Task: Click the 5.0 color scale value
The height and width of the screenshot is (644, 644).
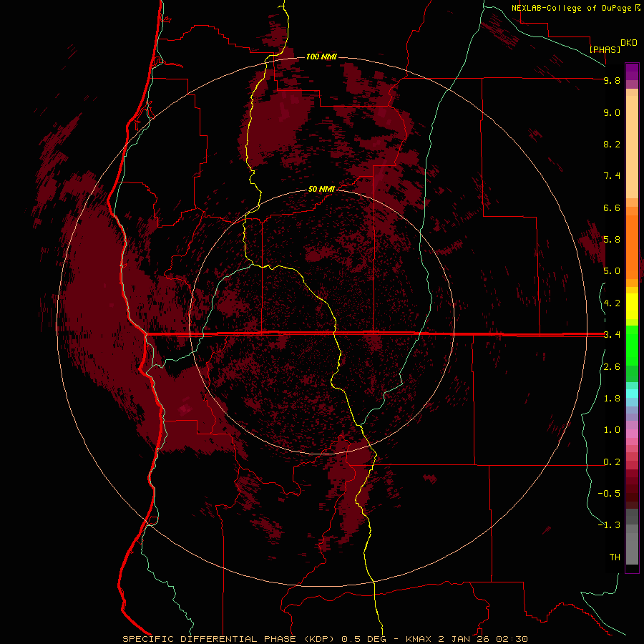Action: tap(612, 271)
